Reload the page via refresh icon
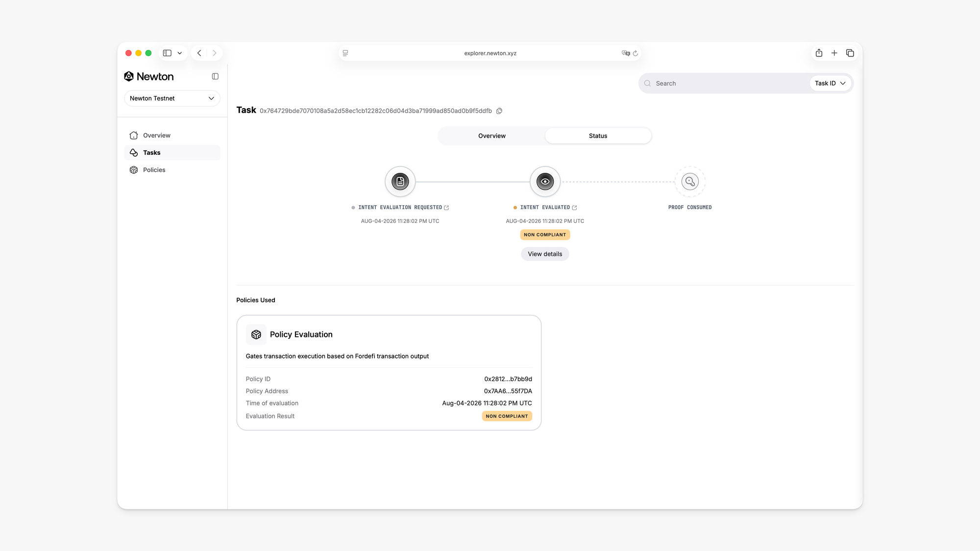Screen dimensions: 980x551 [x=636, y=53]
